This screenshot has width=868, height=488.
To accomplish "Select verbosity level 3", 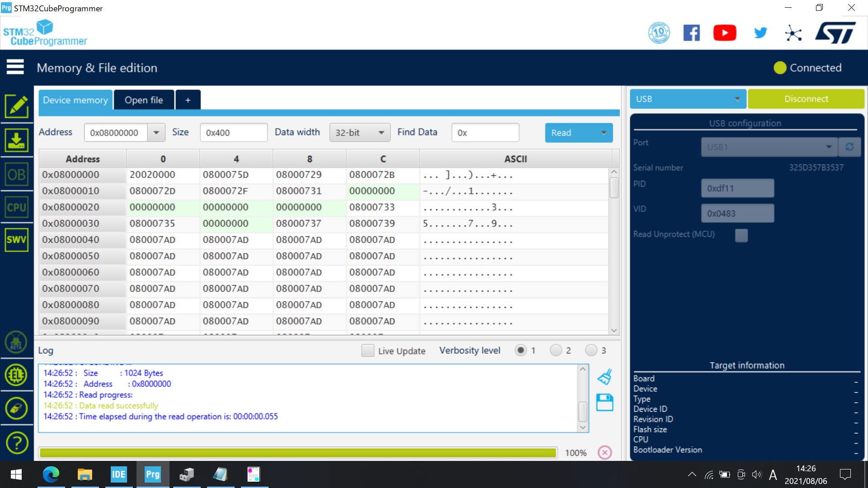I will pos(591,350).
